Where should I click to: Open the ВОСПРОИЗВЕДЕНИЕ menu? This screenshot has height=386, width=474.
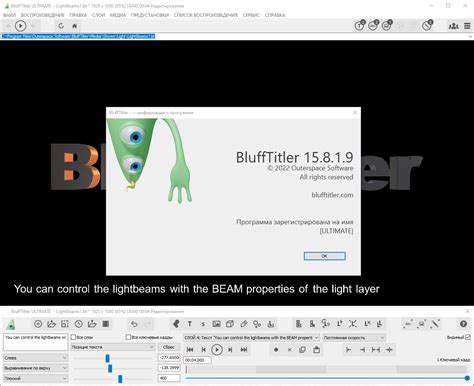43,15
